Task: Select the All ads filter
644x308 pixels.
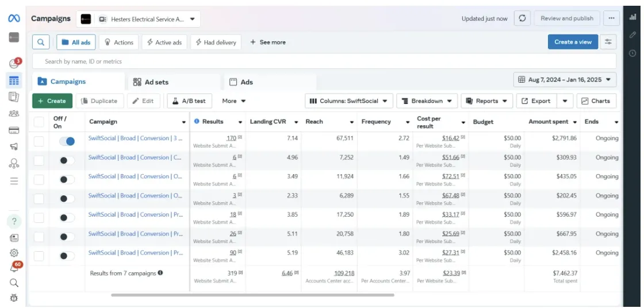Action: click(x=76, y=43)
